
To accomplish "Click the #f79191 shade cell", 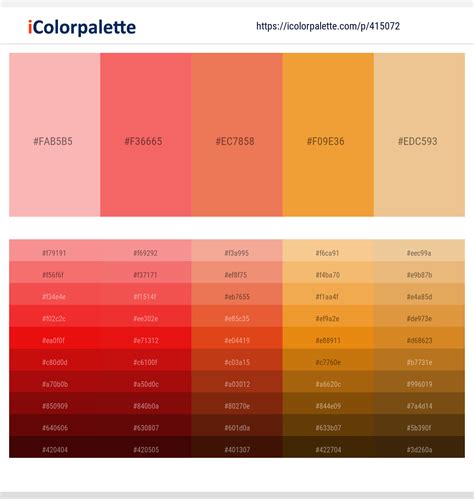I will 55,250.
